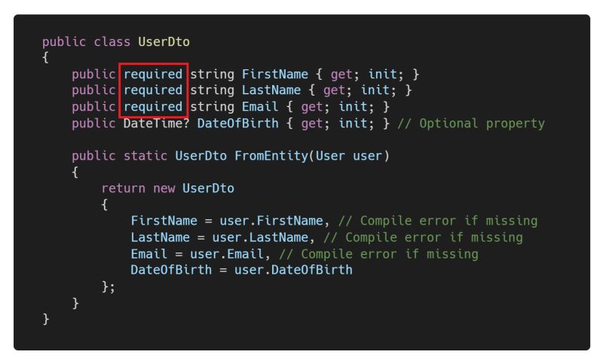The width and height of the screenshot is (603, 364).
Task: Click user.DateOfBirth assignment value
Action: point(293,270)
